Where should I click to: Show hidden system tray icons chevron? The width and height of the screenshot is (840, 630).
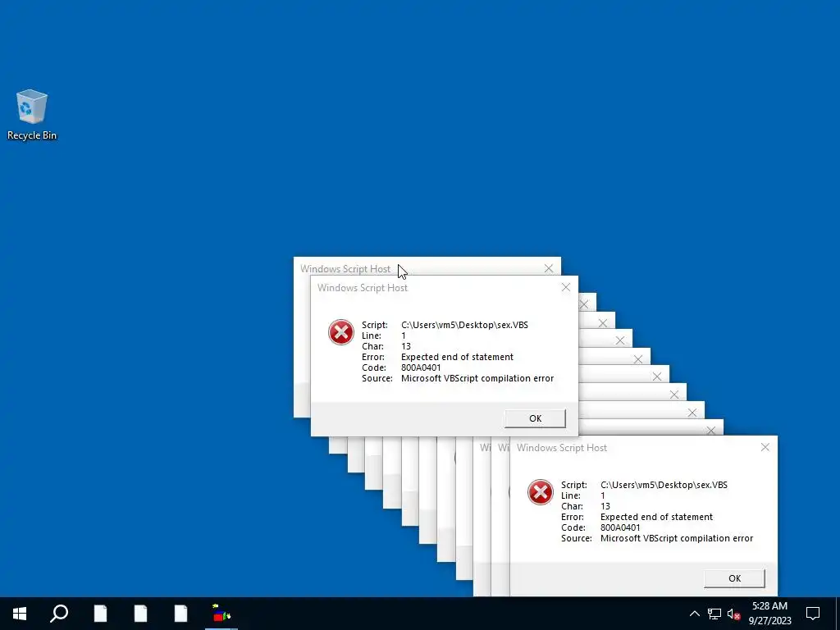click(x=694, y=614)
